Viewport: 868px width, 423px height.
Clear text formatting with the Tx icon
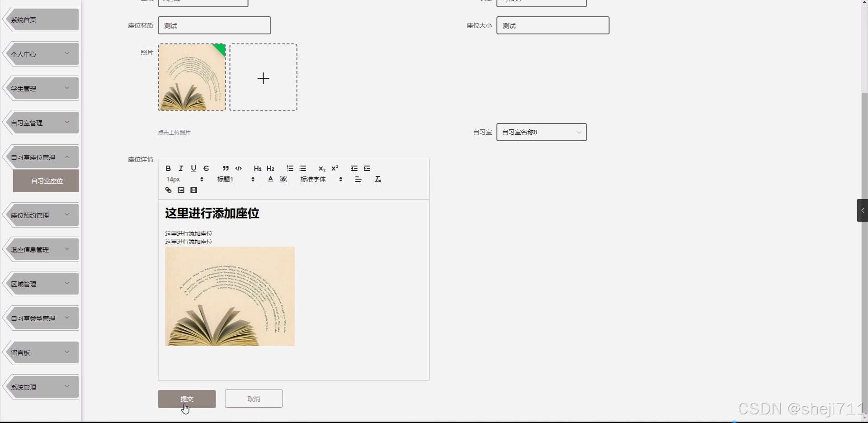click(x=378, y=179)
